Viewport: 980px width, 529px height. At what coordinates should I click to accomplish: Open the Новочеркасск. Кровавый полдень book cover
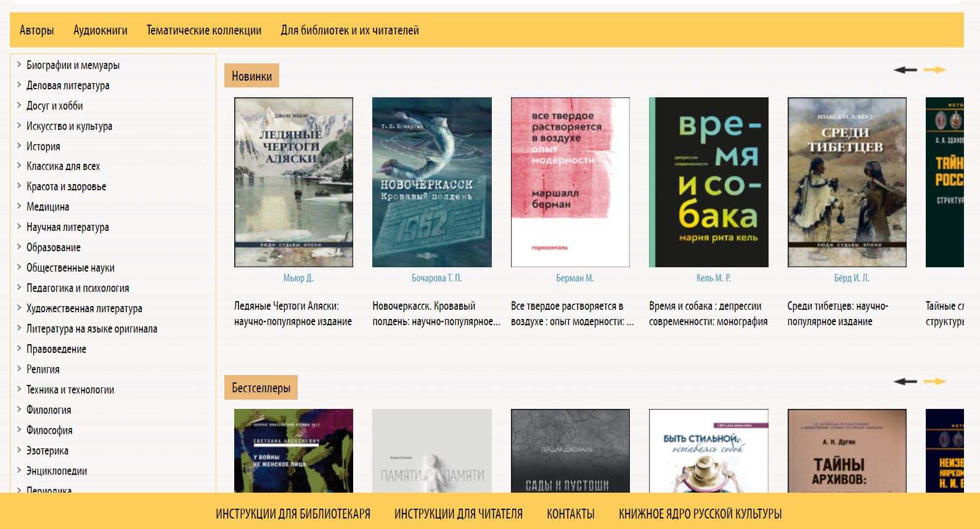click(432, 182)
